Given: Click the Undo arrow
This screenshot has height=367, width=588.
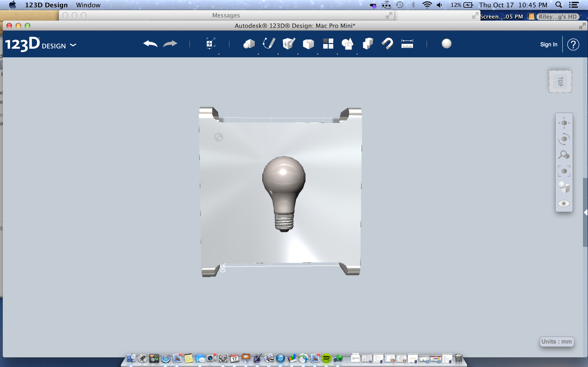Looking at the screenshot, I should coord(150,44).
